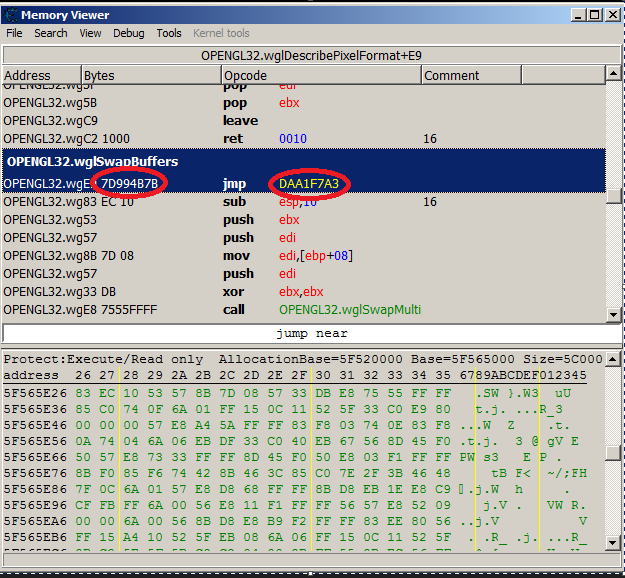
Task: Select the call OPENGL32.wglSwapMulti row
Action: pos(300,310)
